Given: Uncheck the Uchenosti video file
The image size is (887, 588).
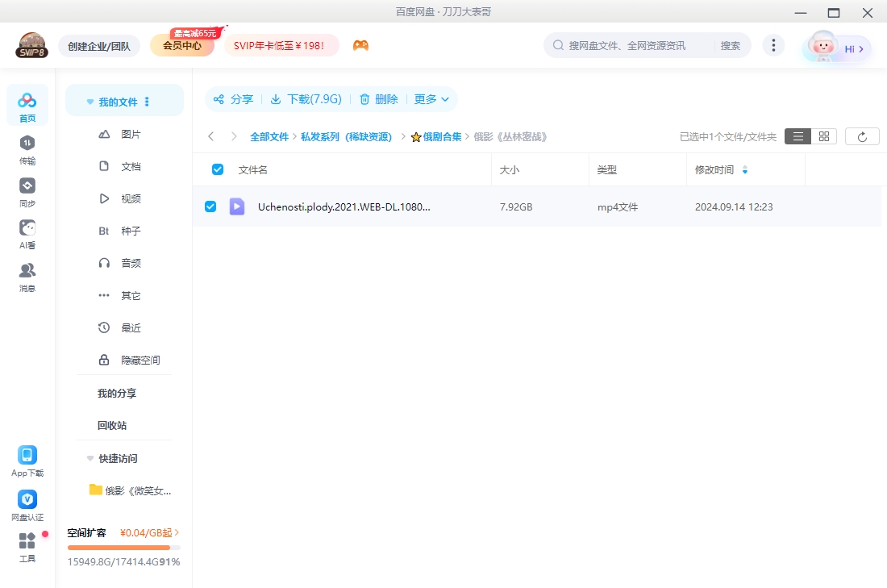Looking at the screenshot, I should 210,206.
